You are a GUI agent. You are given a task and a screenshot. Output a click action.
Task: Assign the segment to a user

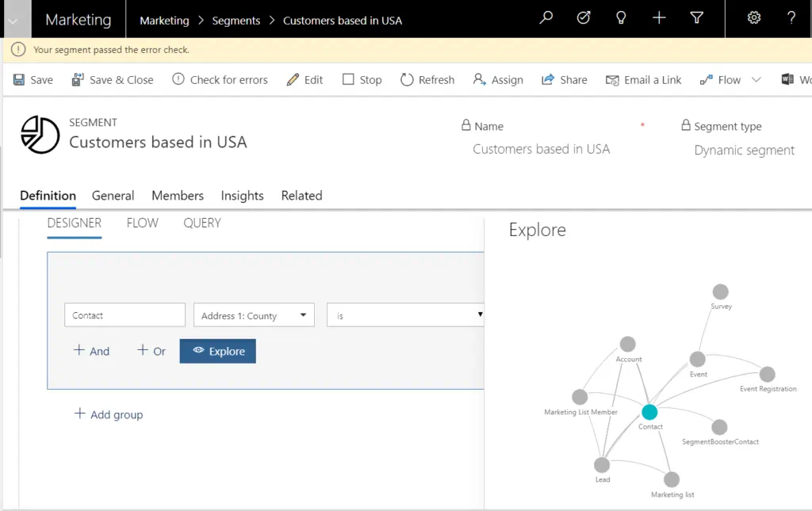(498, 80)
